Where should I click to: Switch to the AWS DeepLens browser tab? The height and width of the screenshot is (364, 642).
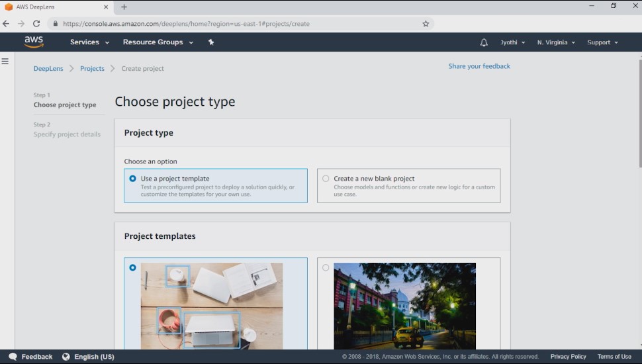tap(56, 7)
